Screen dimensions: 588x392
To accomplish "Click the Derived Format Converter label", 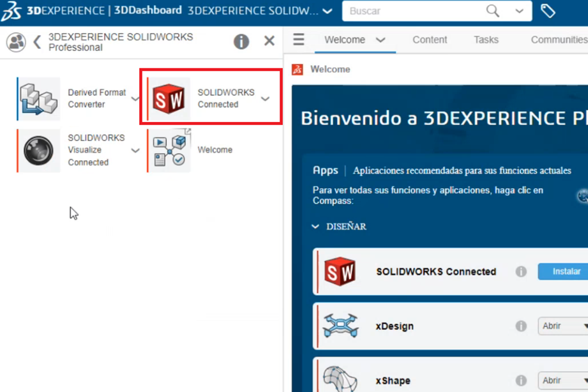I will [97, 98].
